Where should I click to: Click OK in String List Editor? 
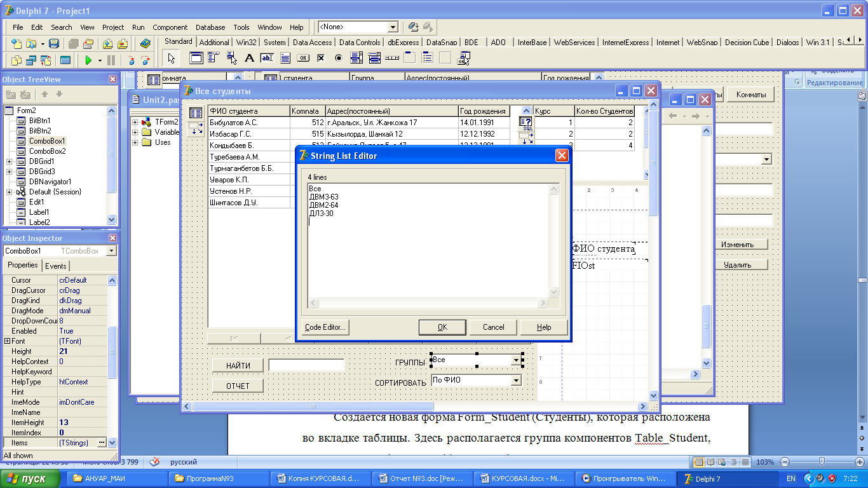click(442, 327)
